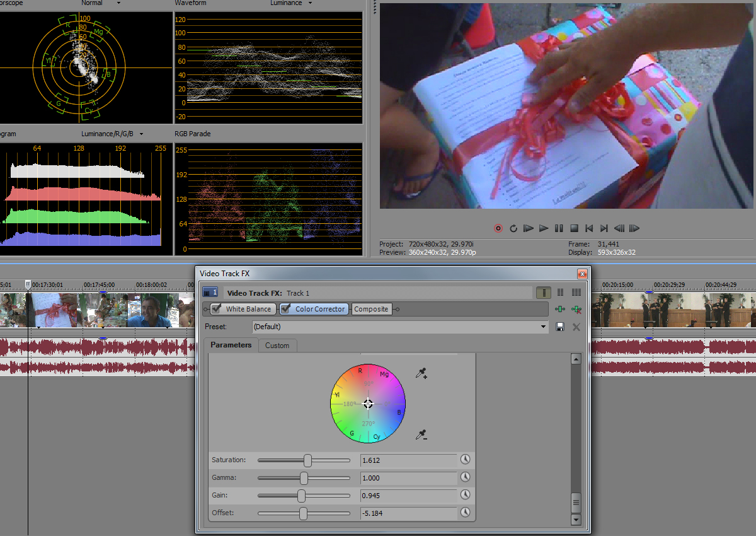Stop playback in the preview window
Screen dimensions: 756x536
pos(574,228)
